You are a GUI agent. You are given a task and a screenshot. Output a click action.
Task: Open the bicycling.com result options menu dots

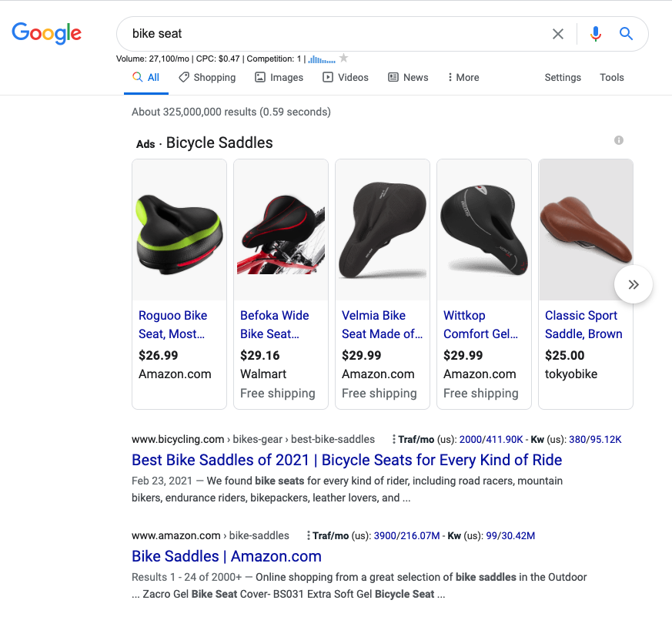[394, 439]
